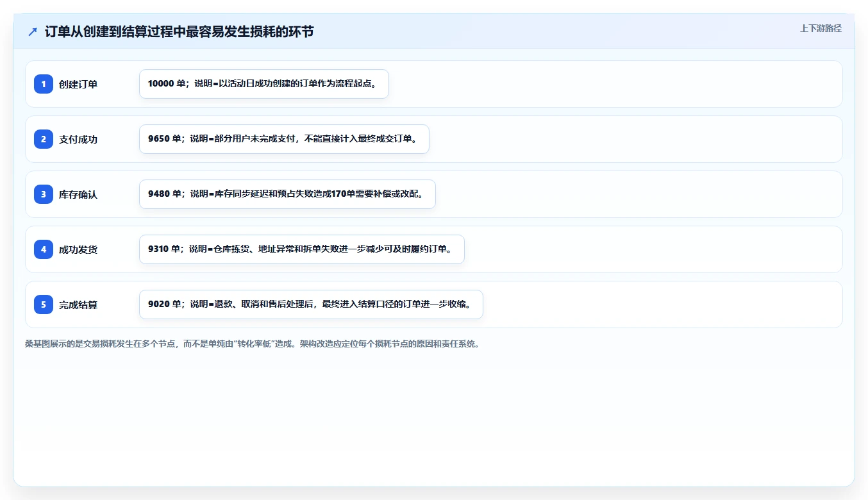Screen dimensions: 868x500
Task: Open the 9650 单 description box
Action: pos(284,139)
